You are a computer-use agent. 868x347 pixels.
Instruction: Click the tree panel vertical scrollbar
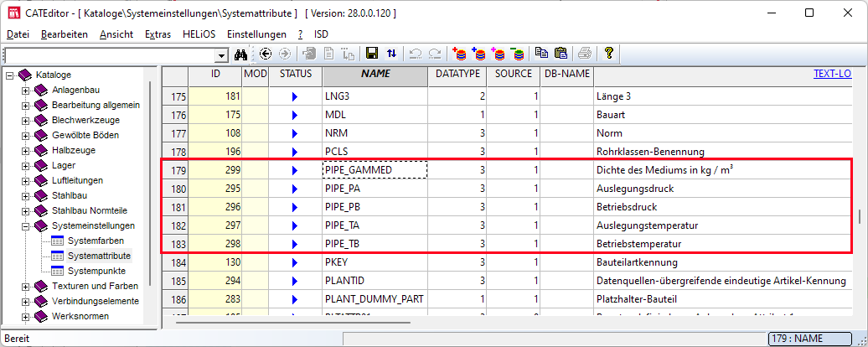coord(150,183)
